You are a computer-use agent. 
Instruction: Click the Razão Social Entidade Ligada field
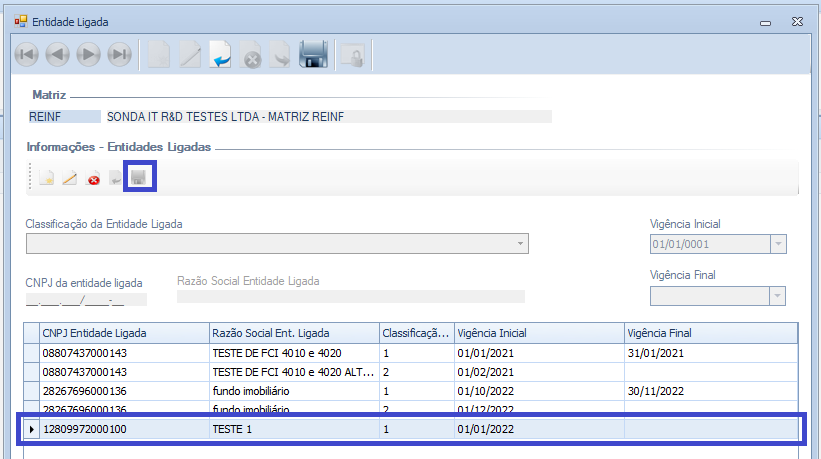click(350, 296)
